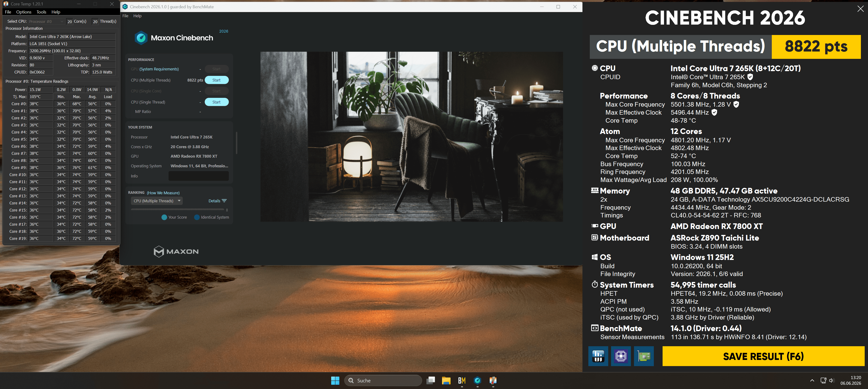This screenshot has width=868, height=389.
Task: Open Cinebench icon on the taskbar
Action: (477, 380)
